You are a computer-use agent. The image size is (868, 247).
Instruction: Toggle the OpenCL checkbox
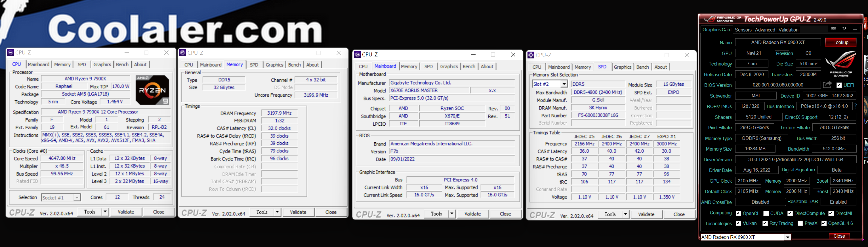click(738, 213)
